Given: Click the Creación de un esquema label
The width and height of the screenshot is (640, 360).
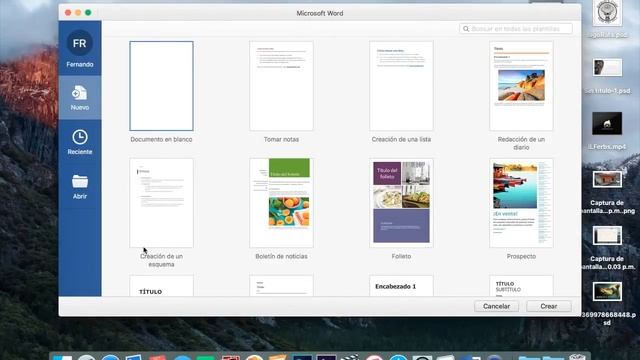Looking at the screenshot, I should [x=161, y=260].
